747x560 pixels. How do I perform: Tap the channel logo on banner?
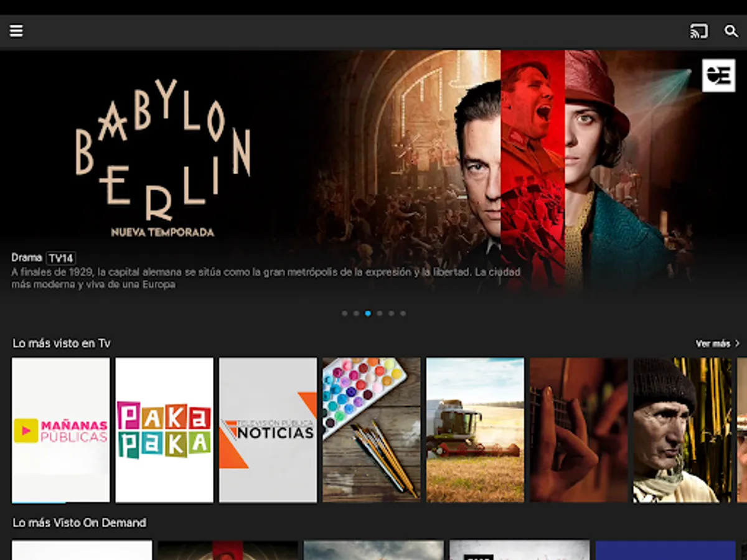click(x=718, y=75)
